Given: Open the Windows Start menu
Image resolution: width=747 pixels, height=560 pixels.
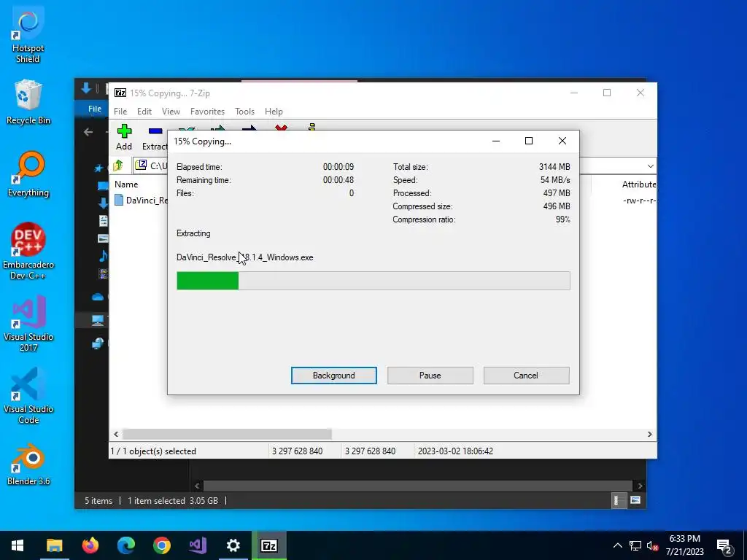Looking at the screenshot, I should (18, 545).
